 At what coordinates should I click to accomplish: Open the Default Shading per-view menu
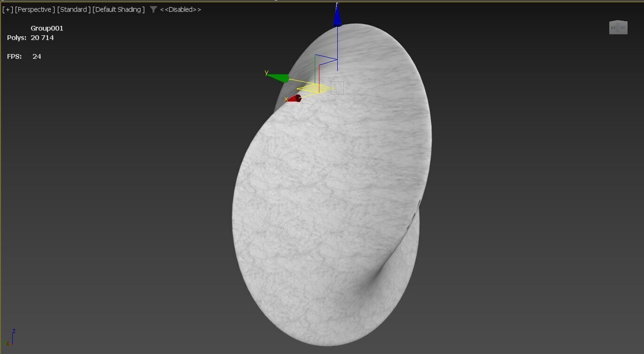tap(118, 9)
